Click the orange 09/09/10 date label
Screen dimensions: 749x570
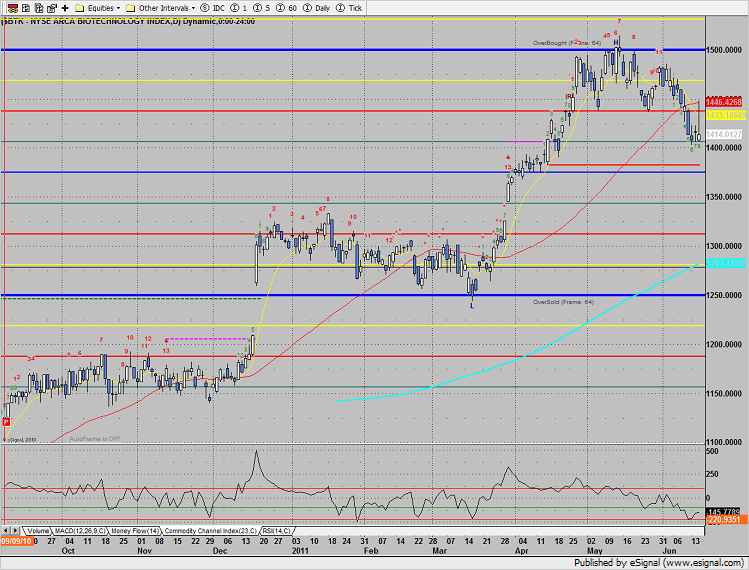[16, 541]
